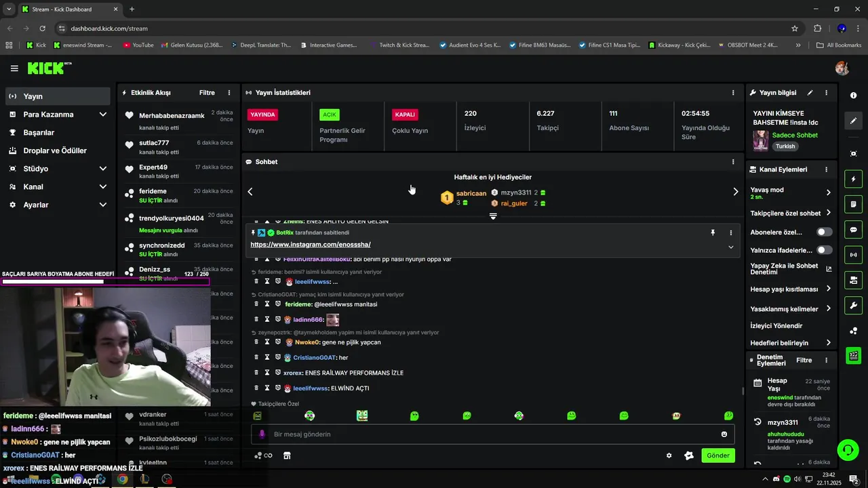
Task: Click the browser address bar
Action: pyautogui.click(x=427, y=28)
